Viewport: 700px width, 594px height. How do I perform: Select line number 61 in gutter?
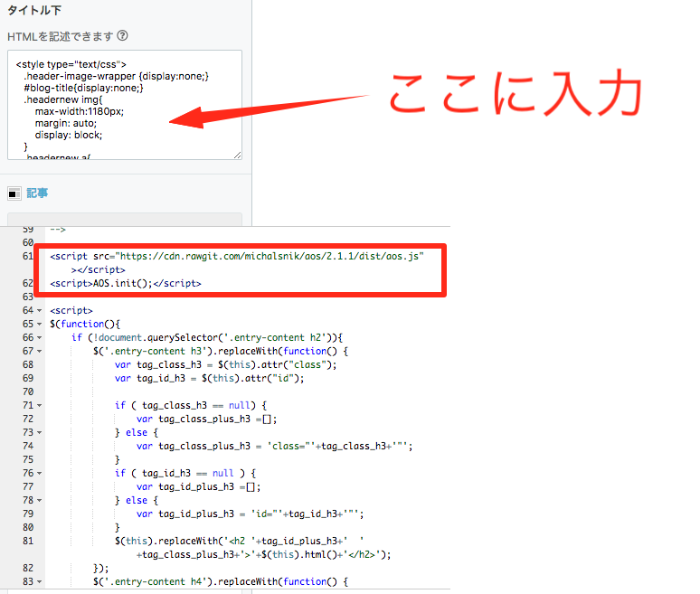click(28, 256)
